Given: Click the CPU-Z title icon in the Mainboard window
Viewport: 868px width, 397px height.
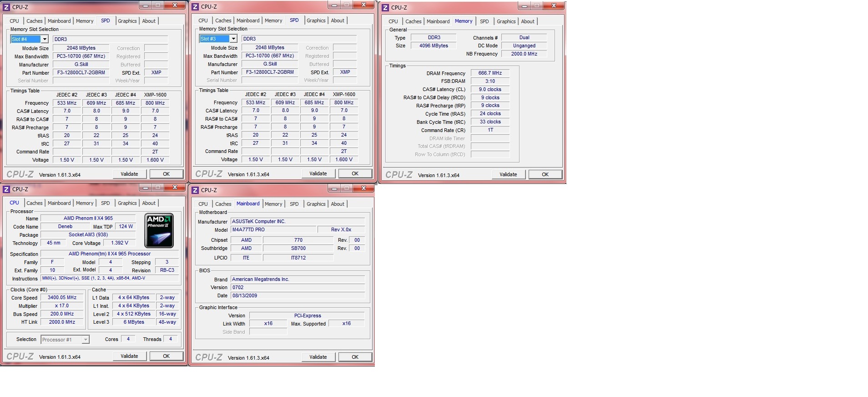Looking at the screenshot, I should pyautogui.click(x=195, y=190).
